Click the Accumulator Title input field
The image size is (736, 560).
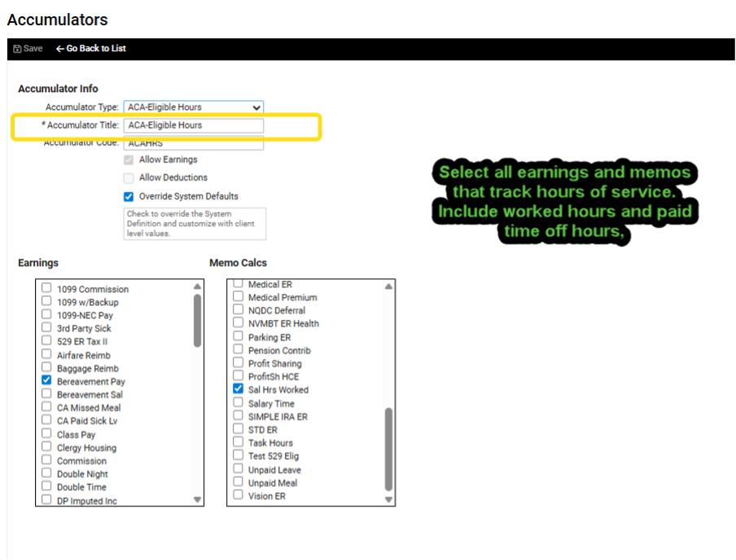point(193,125)
